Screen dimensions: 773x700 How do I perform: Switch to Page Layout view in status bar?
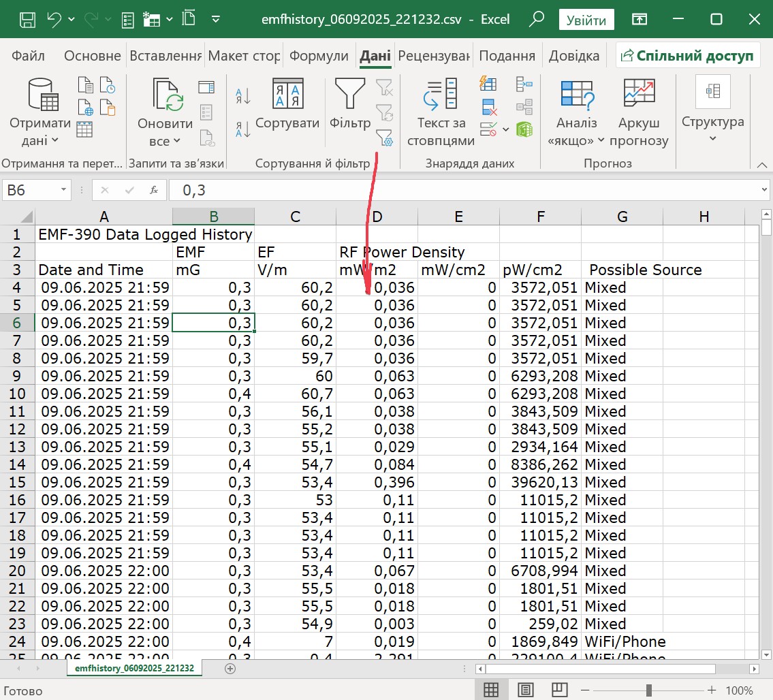pos(525,689)
